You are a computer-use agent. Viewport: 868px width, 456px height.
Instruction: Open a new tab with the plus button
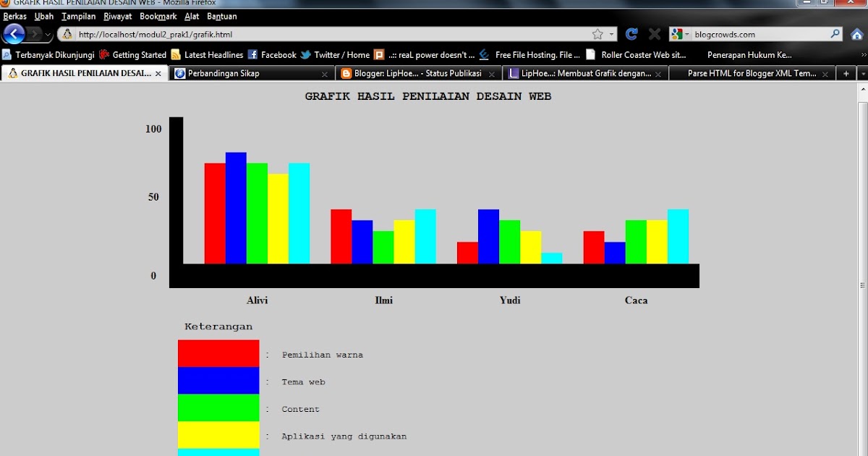click(x=846, y=73)
